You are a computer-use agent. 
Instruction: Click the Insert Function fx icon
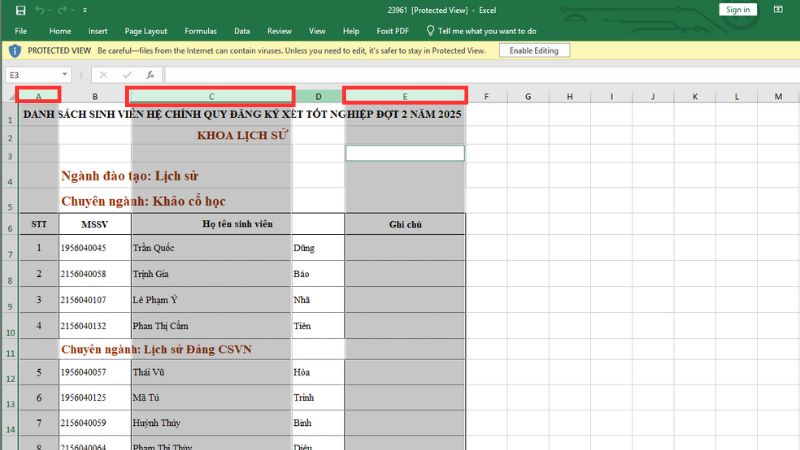pyautogui.click(x=150, y=75)
